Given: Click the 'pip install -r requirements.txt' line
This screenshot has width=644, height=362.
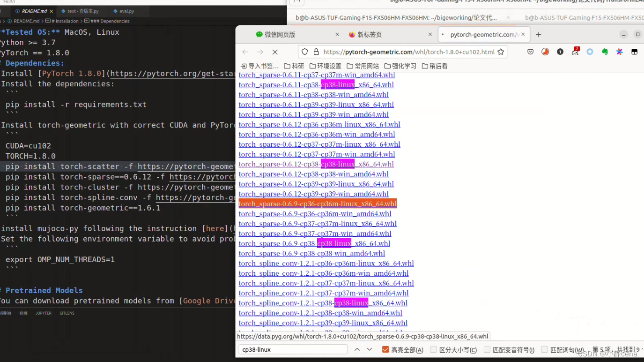Looking at the screenshot, I should tap(76, 105).
